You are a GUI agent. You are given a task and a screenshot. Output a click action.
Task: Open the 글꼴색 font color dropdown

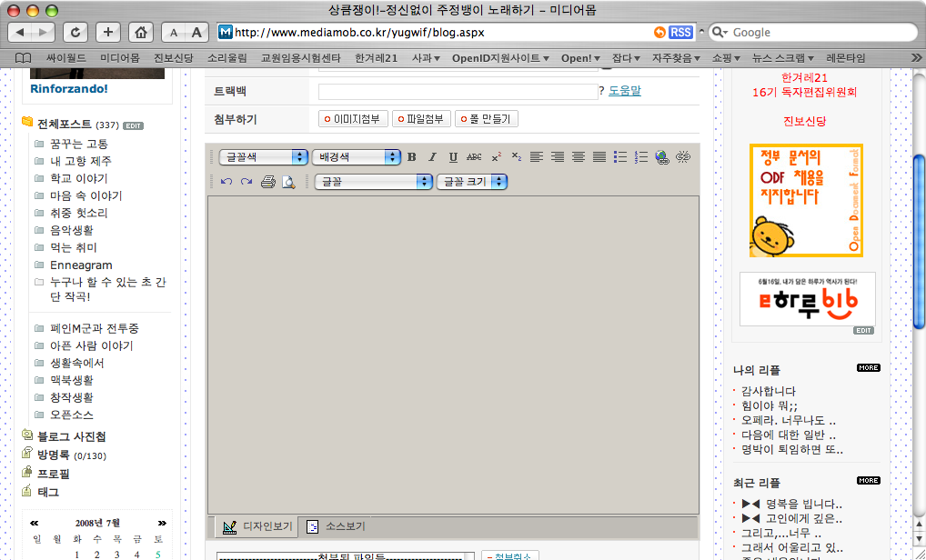(264, 157)
